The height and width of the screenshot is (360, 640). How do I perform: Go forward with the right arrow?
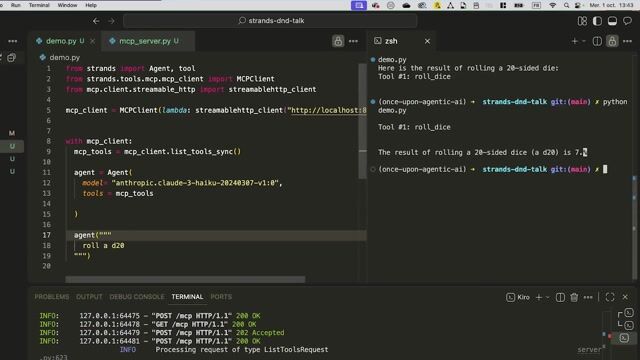click(x=111, y=21)
